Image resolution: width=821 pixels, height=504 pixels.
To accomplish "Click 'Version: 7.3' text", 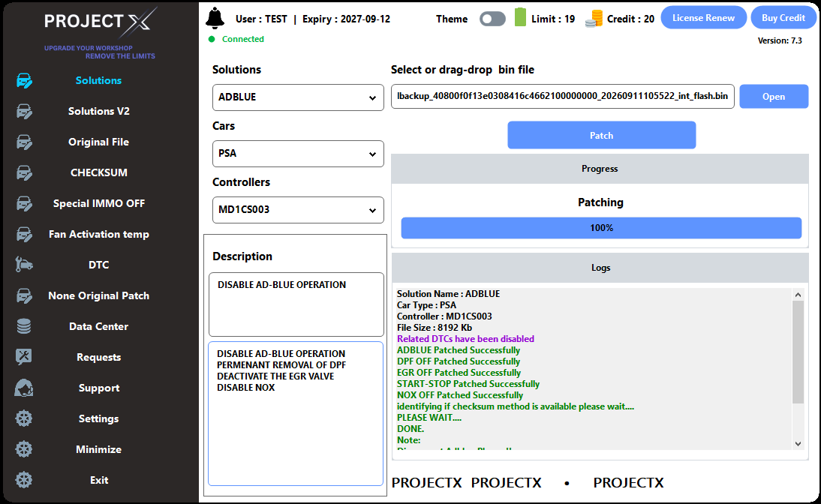I will 780,40.
